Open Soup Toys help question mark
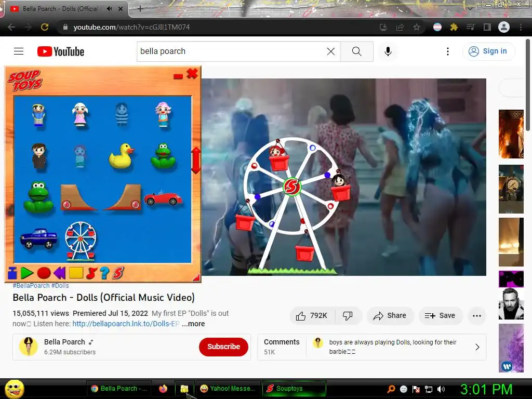 [104, 273]
